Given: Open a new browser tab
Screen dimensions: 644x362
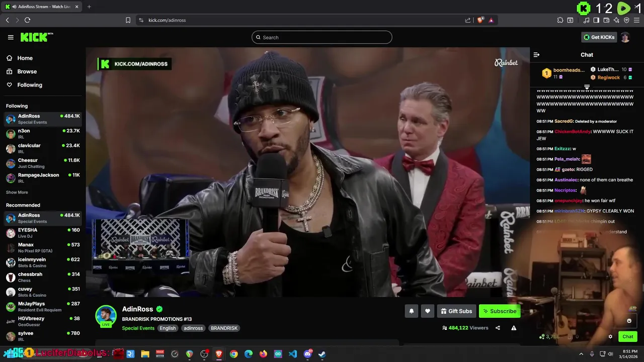Looking at the screenshot, I should click(x=89, y=7).
